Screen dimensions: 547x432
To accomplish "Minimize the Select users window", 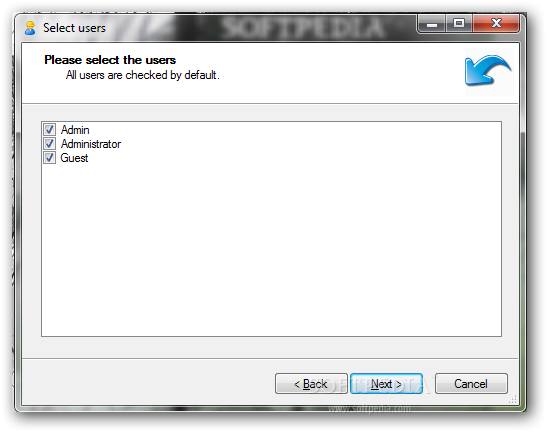I will point(432,24).
